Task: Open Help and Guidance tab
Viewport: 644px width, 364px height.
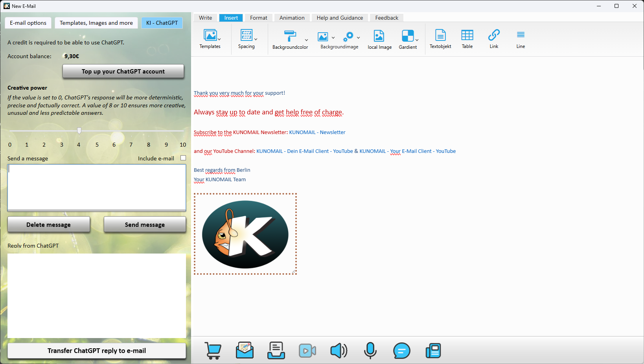Action: tap(340, 18)
